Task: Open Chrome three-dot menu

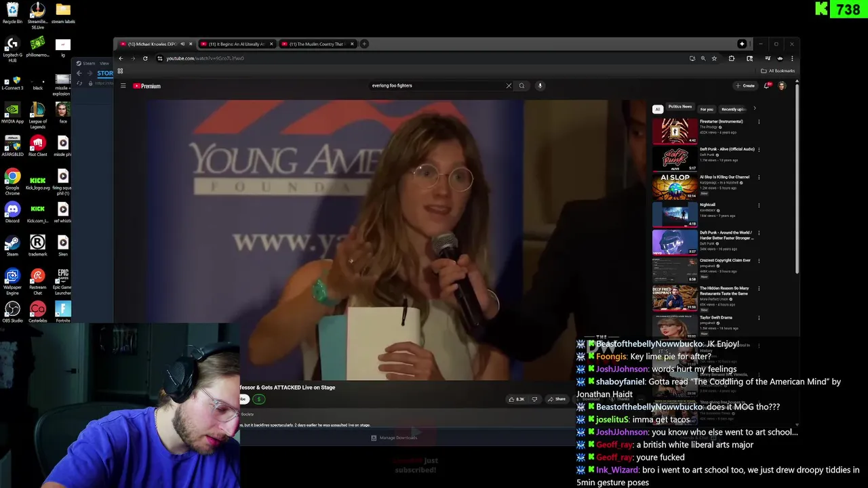Action: tap(792, 58)
